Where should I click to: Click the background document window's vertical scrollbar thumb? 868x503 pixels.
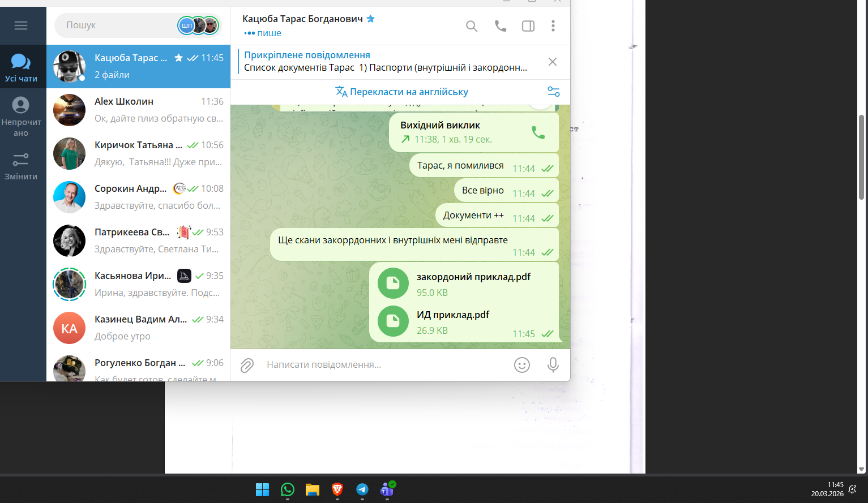[x=862, y=157]
